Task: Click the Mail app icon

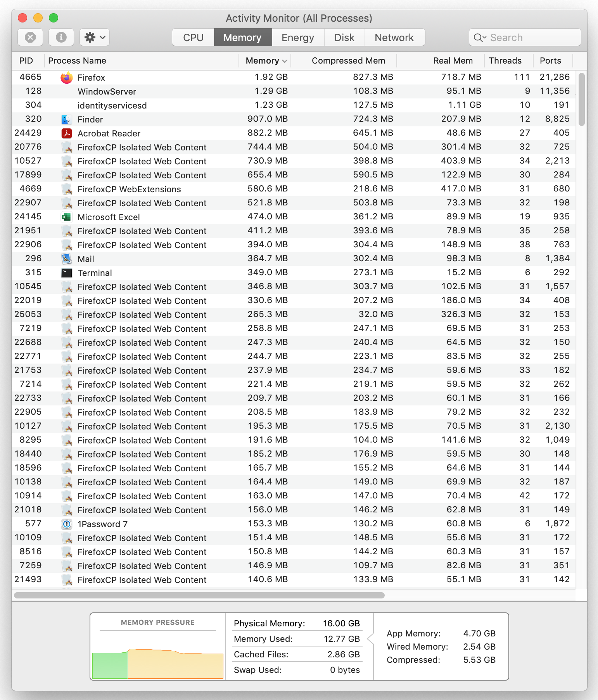Action: point(67,259)
